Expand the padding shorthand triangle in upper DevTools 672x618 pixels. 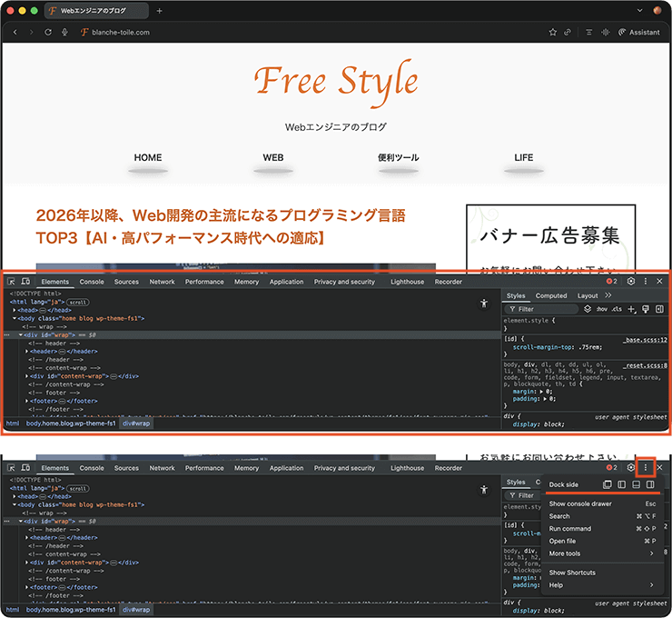pos(545,399)
